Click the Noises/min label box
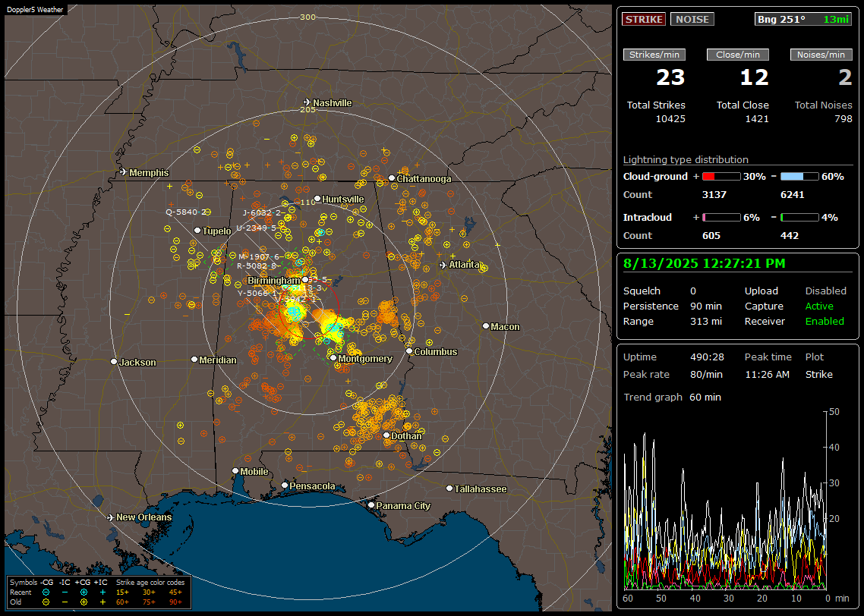 tap(821, 55)
